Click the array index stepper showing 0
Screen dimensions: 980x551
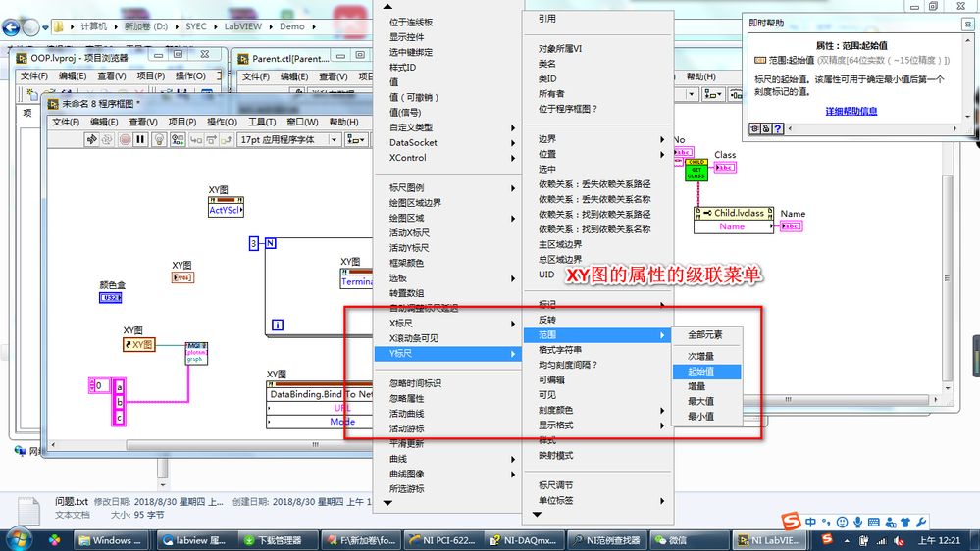[x=99, y=385]
